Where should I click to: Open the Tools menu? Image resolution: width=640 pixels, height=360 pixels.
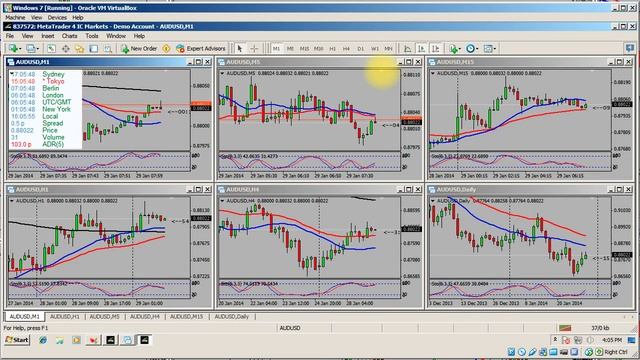[92, 36]
